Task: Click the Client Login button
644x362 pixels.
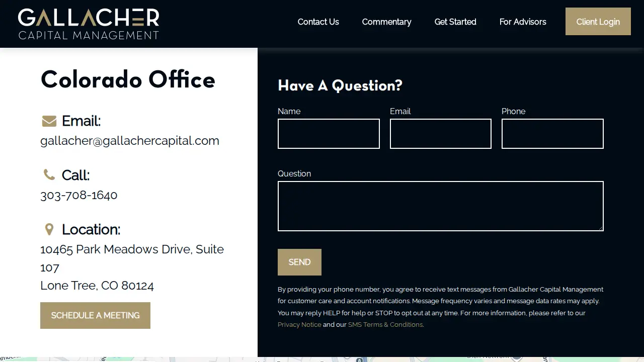Action: pos(598,22)
